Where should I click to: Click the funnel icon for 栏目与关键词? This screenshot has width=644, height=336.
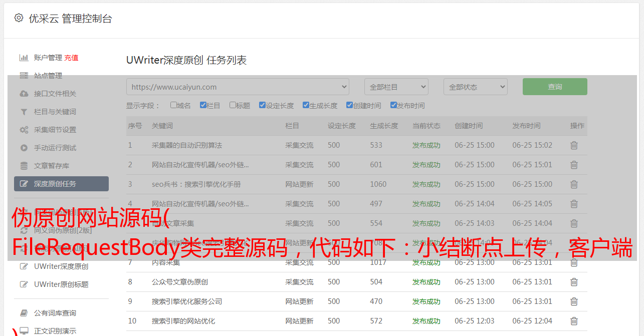(x=24, y=112)
